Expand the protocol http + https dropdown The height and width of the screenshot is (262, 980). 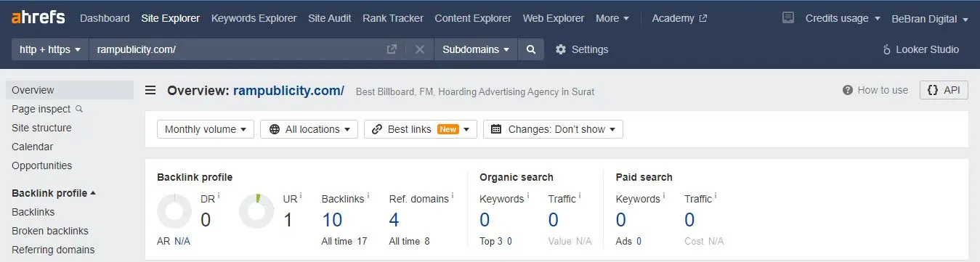pyautogui.click(x=49, y=49)
